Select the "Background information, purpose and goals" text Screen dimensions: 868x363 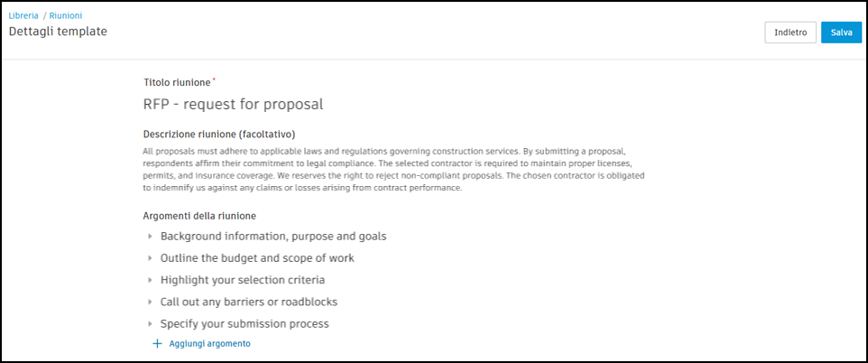[x=273, y=237]
